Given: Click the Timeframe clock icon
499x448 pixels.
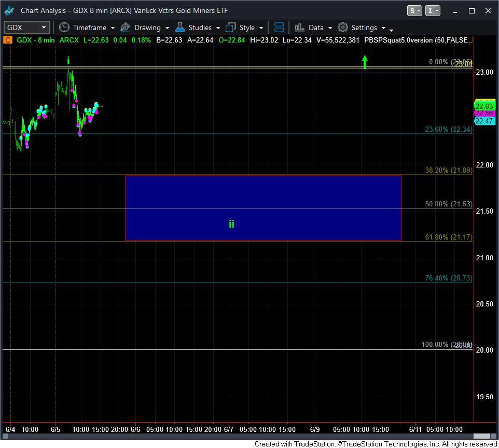Looking at the screenshot, I should [x=64, y=27].
